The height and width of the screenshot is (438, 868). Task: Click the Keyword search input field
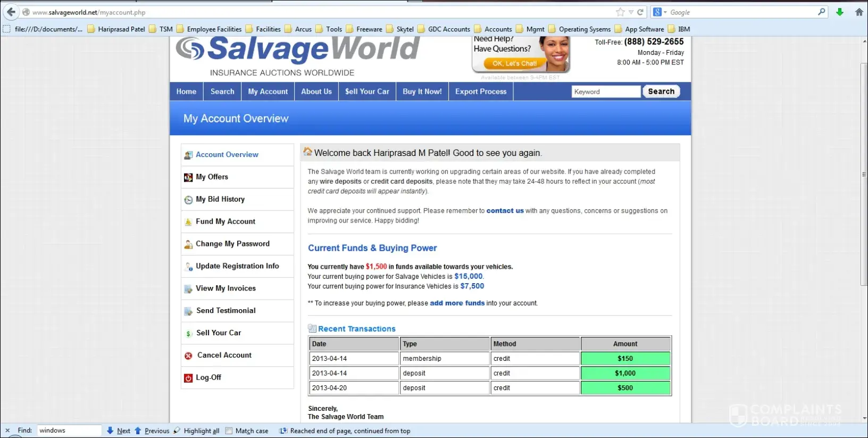606,92
